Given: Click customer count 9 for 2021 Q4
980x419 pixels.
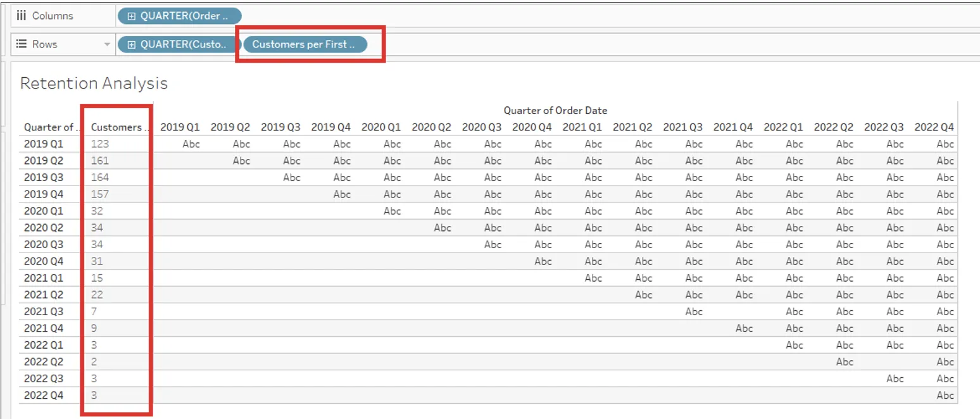Looking at the screenshot, I should pos(94,328).
